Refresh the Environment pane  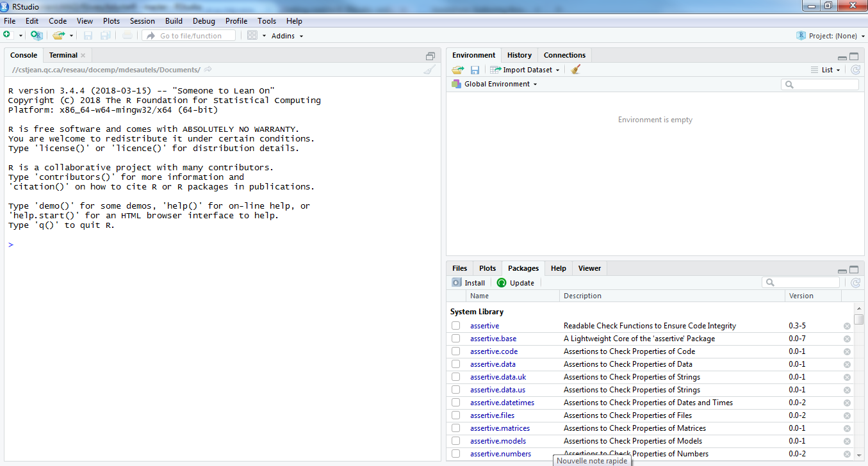point(855,69)
